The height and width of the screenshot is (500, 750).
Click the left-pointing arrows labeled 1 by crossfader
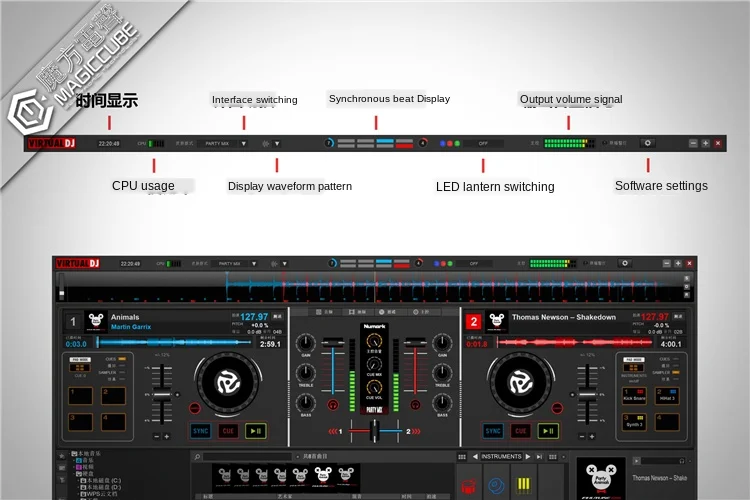(335, 432)
